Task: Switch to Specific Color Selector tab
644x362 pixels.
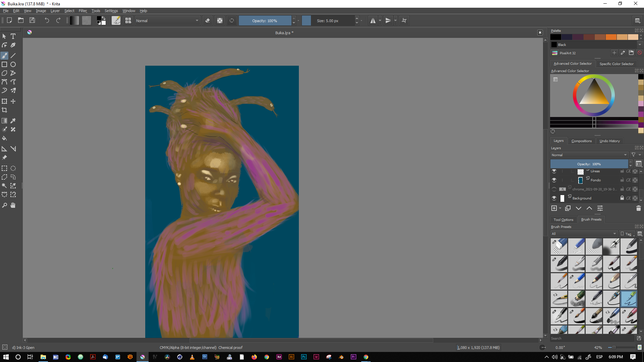Action: click(x=616, y=64)
